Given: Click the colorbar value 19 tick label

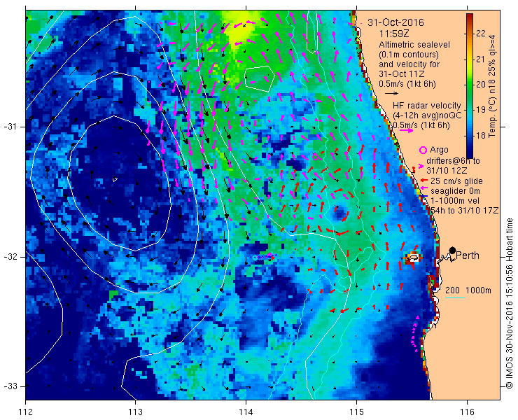Looking at the screenshot, I should point(481,110).
